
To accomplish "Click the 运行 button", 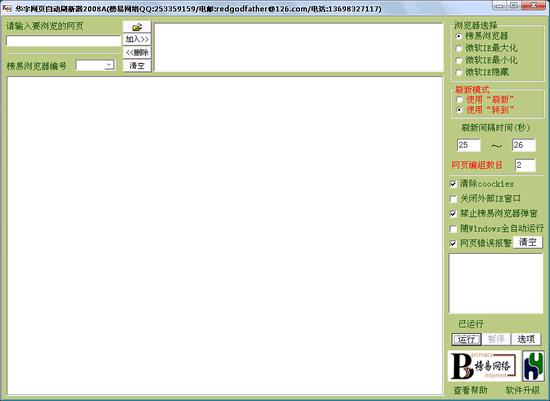I will click(466, 339).
